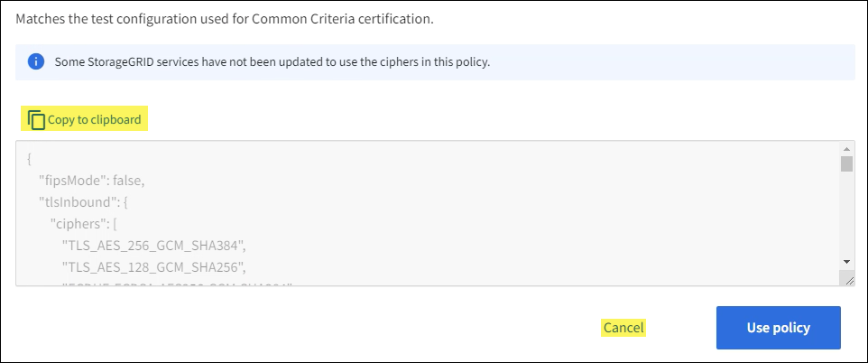The width and height of the screenshot is (868, 363).
Task: Click the scroll up arrow of JSON box
Action: pos(846,148)
